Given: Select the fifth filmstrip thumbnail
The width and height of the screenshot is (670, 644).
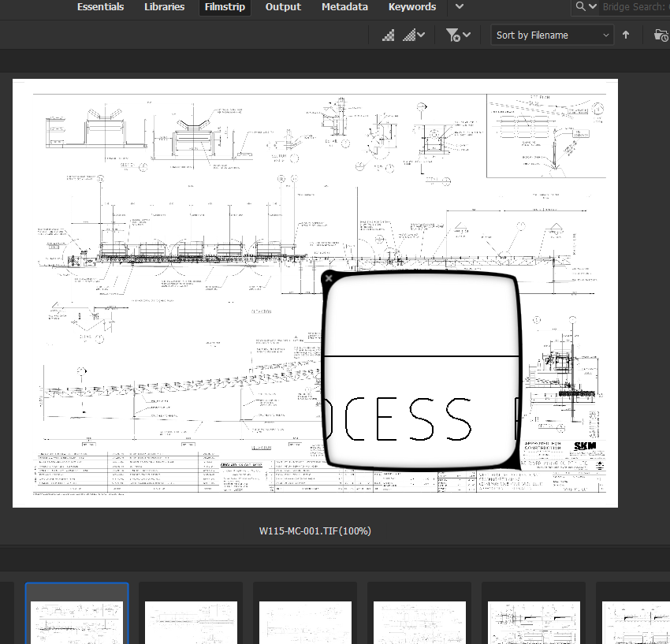Looking at the screenshot, I should (x=534, y=614).
